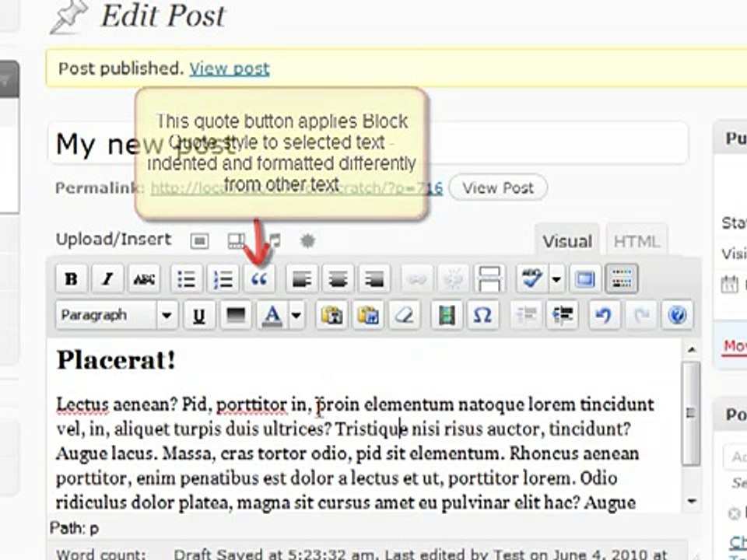Click the add media starburst icon
Screen dimensions: 747x560
coord(308,241)
